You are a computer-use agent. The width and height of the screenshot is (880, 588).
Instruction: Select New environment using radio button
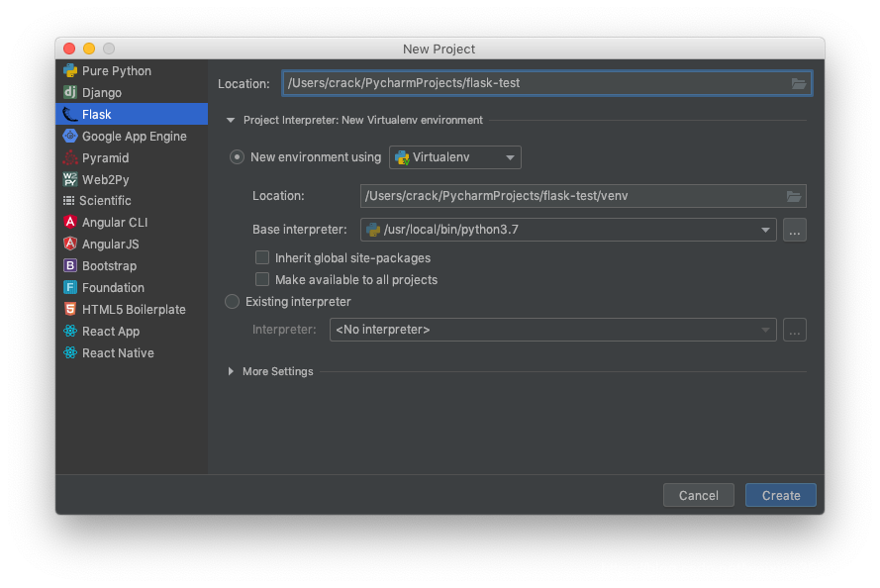click(237, 157)
